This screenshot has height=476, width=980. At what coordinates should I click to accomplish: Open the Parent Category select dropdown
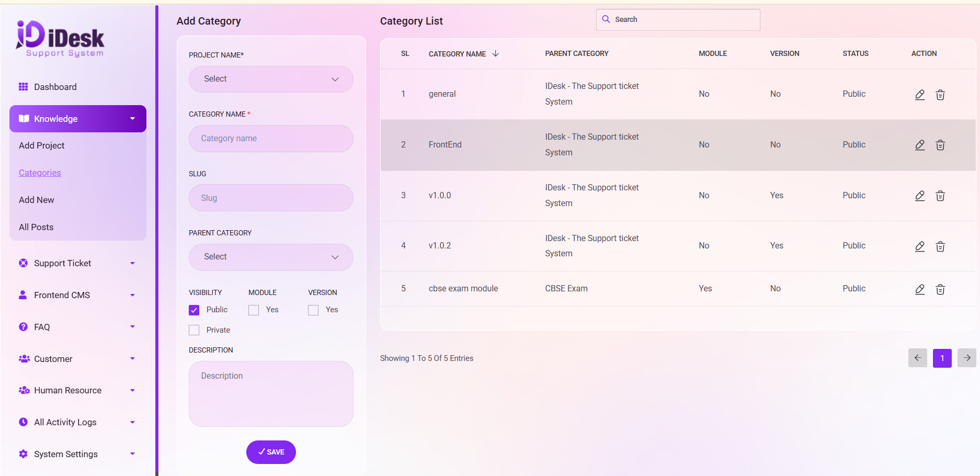point(271,257)
